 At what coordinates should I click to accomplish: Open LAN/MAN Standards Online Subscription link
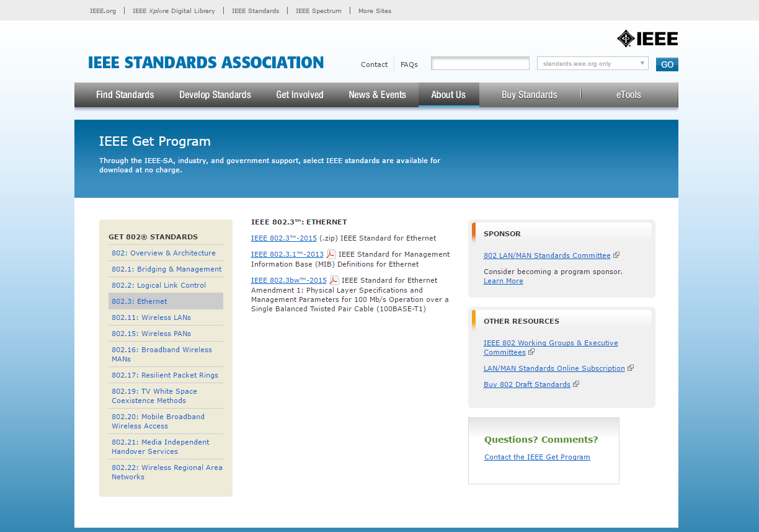click(x=554, y=368)
